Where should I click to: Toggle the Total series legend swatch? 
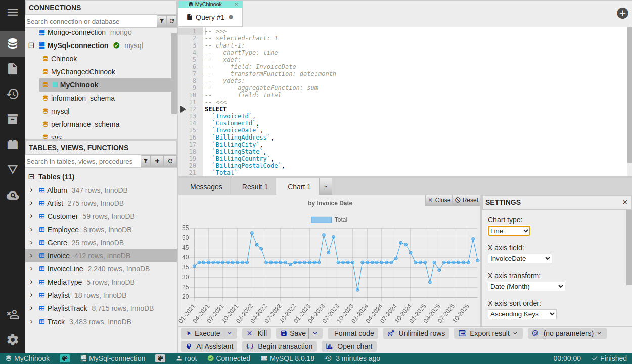pyautogui.click(x=321, y=220)
